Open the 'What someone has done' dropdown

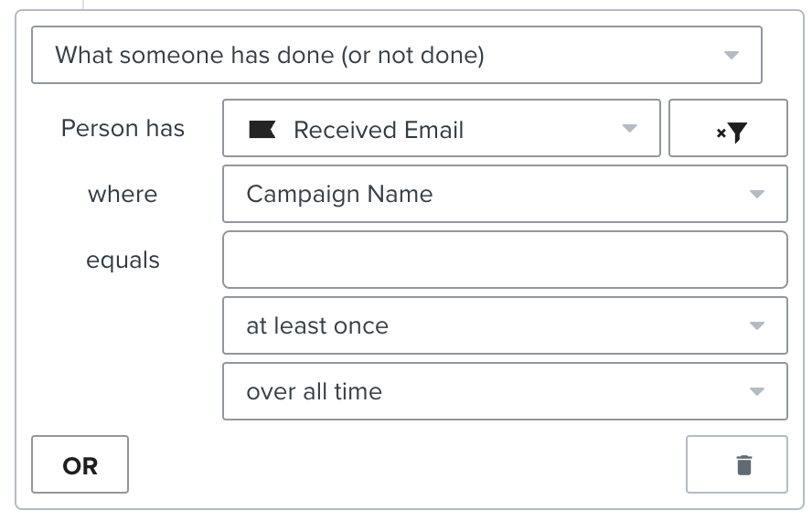[x=396, y=55]
